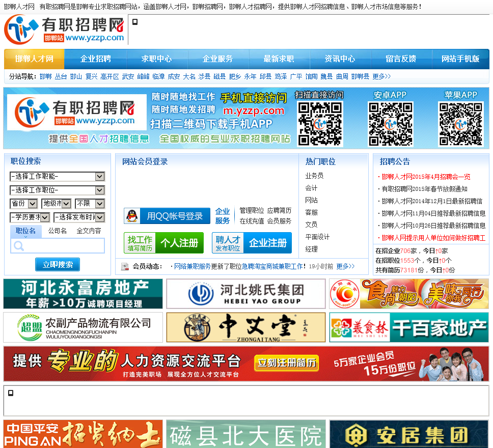Open the 求职中心 nav menu
The height and width of the screenshot is (448, 493).
tap(156, 59)
